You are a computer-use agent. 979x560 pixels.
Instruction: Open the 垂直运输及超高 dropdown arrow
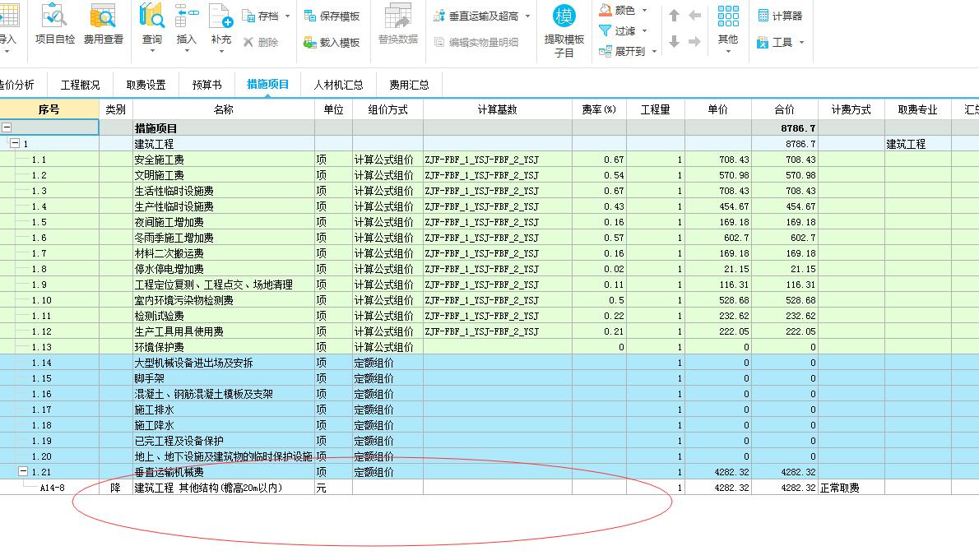[527, 16]
